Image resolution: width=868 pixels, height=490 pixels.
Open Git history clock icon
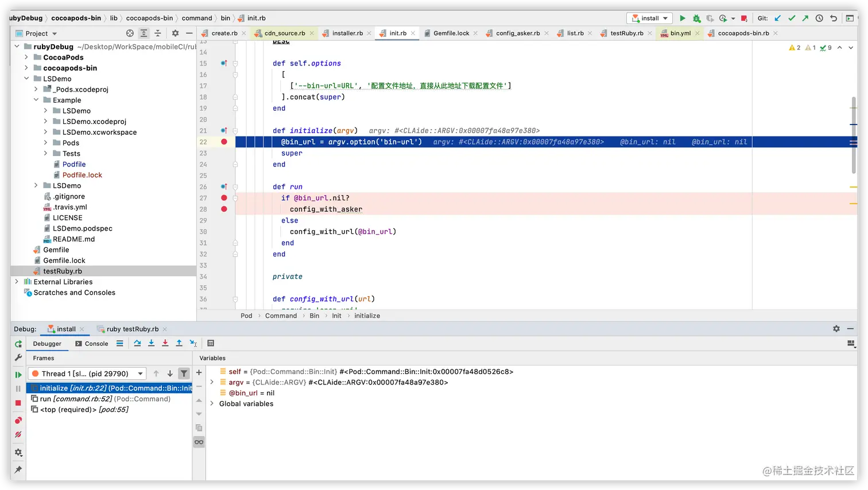pos(819,18)
